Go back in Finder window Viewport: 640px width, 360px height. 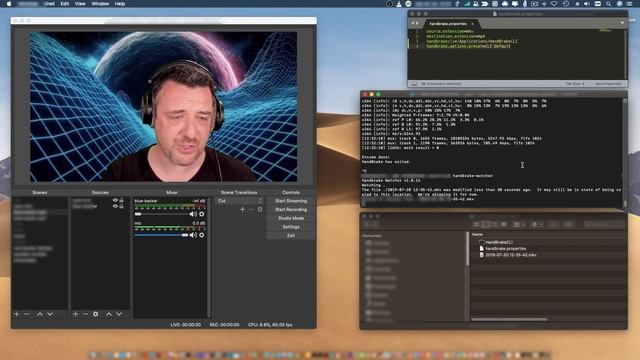point(367,224)
